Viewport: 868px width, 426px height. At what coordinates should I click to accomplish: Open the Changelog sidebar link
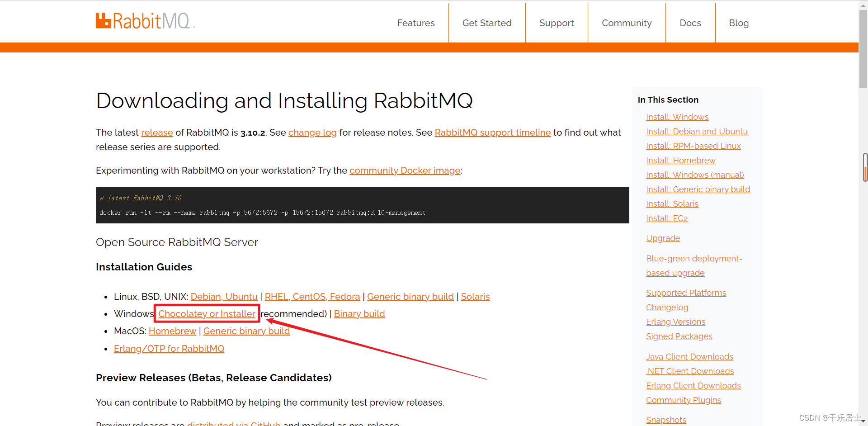tap(667, 308)
